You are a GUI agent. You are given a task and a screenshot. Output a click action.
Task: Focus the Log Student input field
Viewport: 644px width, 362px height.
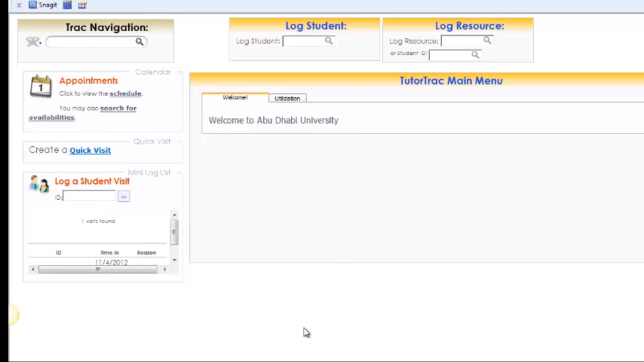304,41
